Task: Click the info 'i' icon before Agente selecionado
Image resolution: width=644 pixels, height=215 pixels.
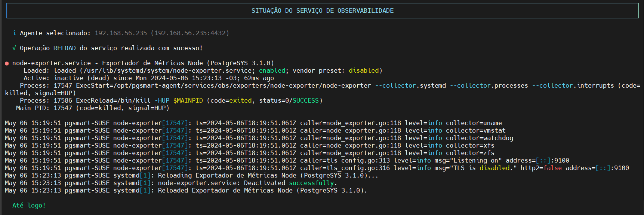Action: [14, 33]
